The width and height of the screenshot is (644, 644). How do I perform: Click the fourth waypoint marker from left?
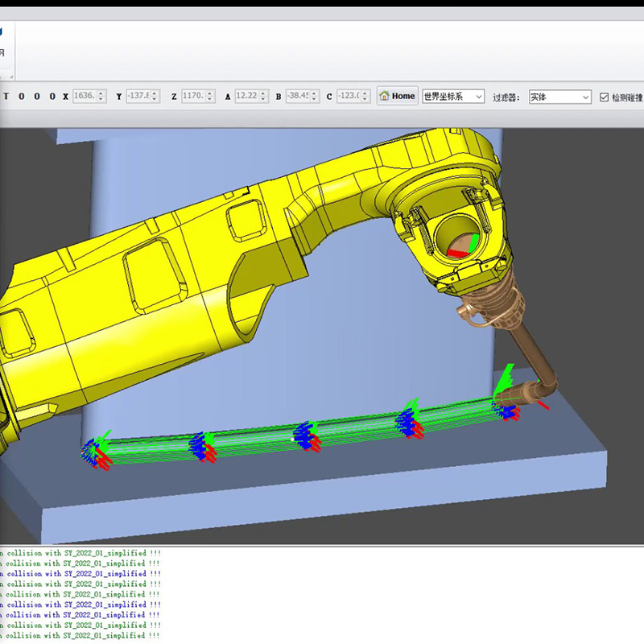[x=409, y=423]
